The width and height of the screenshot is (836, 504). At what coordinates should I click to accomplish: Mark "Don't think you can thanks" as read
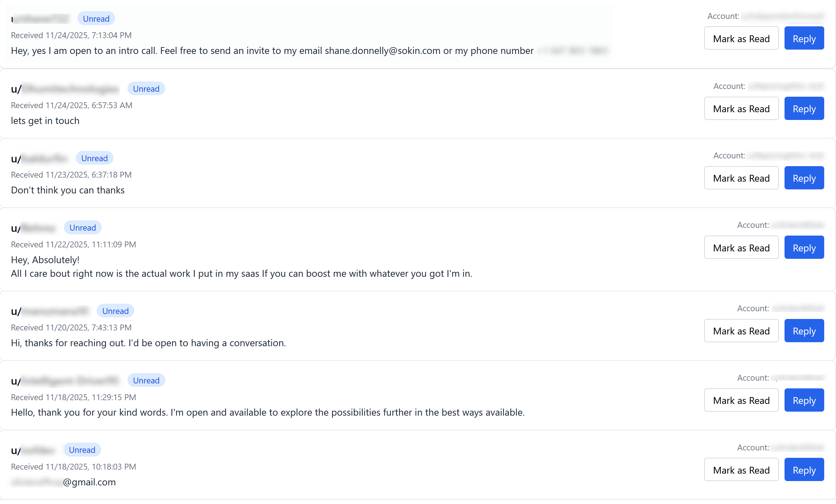click(x=741, y=178)
